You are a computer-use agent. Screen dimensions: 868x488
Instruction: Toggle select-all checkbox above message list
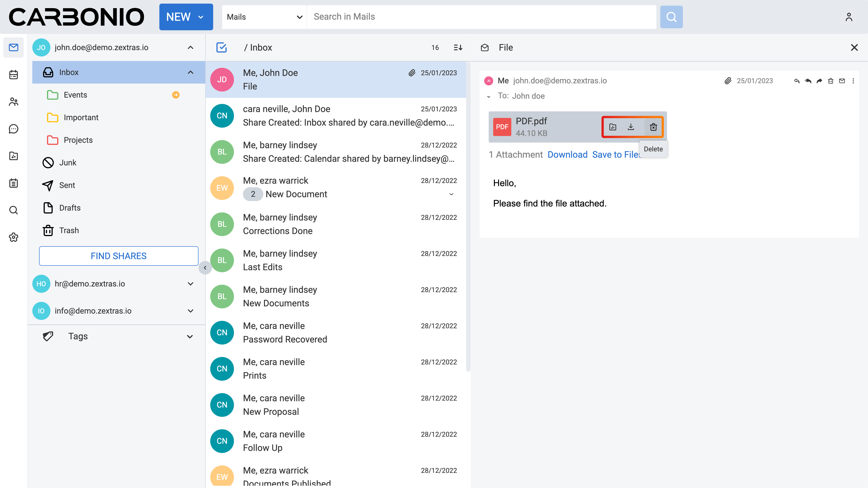point(221,47)
